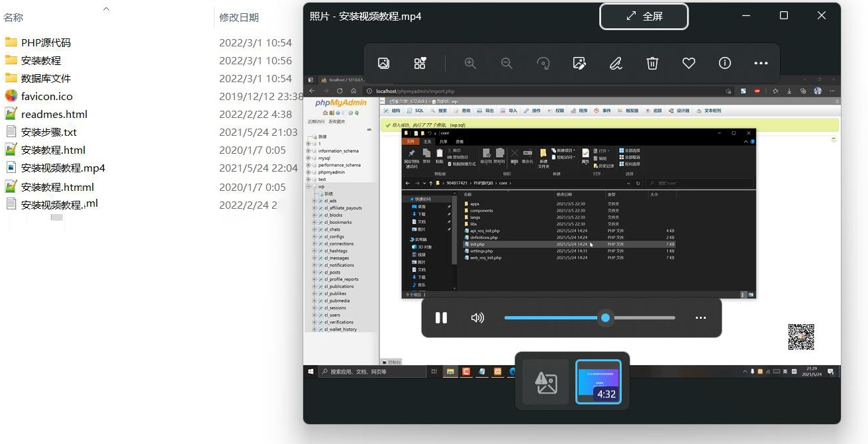Mute the video volume
Screen dimensions: 868x444
click(477, 318)
